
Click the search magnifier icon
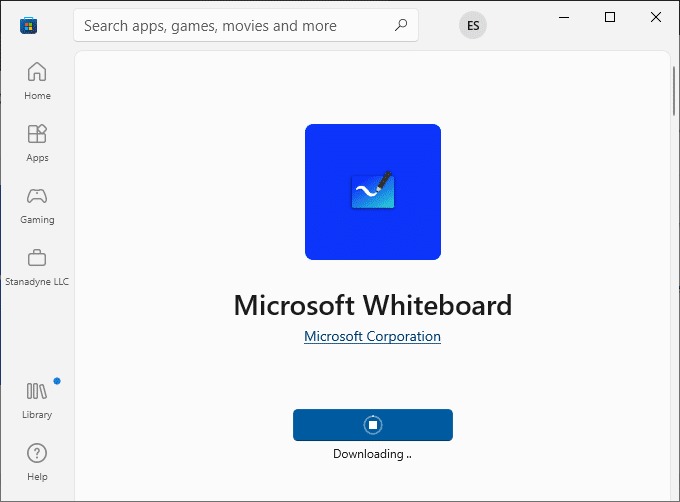click(401, 25)
